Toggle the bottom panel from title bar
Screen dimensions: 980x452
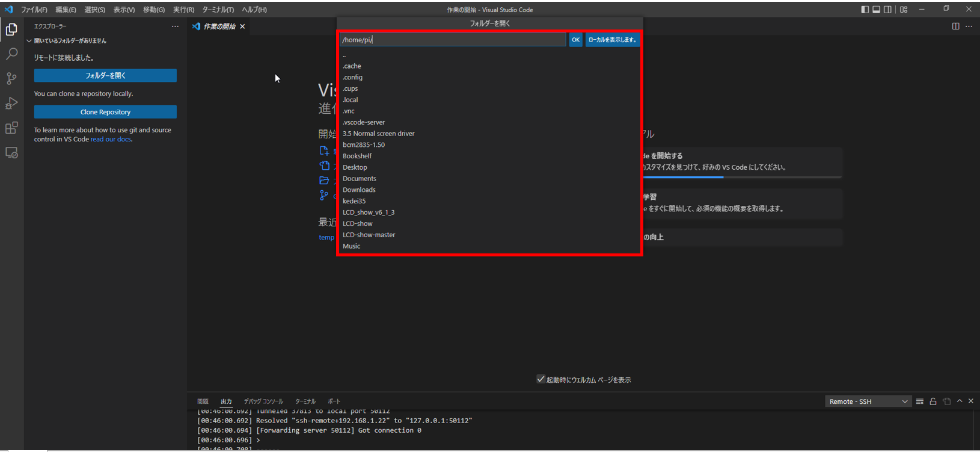877,10
